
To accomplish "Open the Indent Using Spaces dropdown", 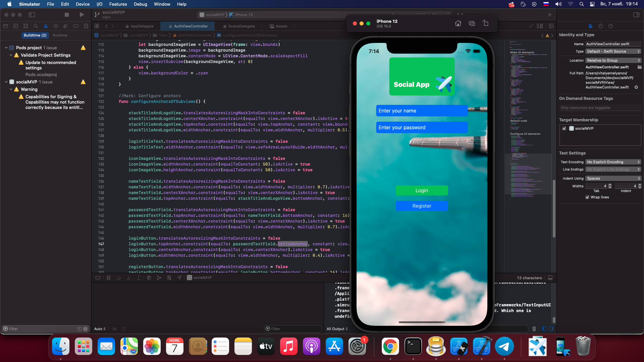I will point(613,178).
